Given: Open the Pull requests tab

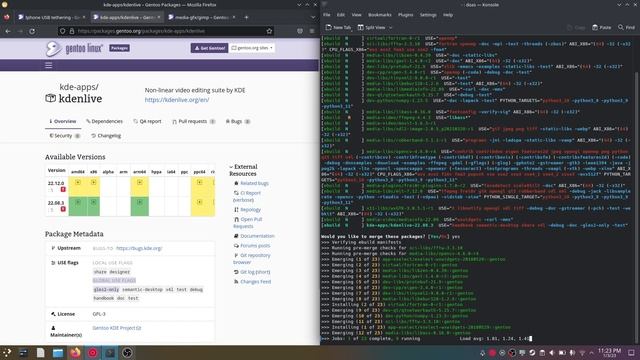Looking at the screenshot, I should point(193,121).
